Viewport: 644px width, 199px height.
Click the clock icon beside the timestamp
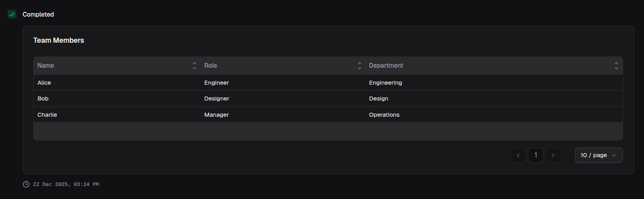tap(26, 184)
